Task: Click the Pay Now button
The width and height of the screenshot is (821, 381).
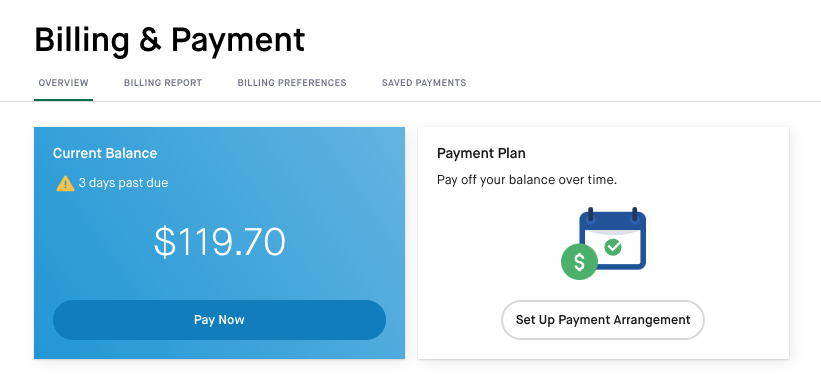Action: (219, 320)
